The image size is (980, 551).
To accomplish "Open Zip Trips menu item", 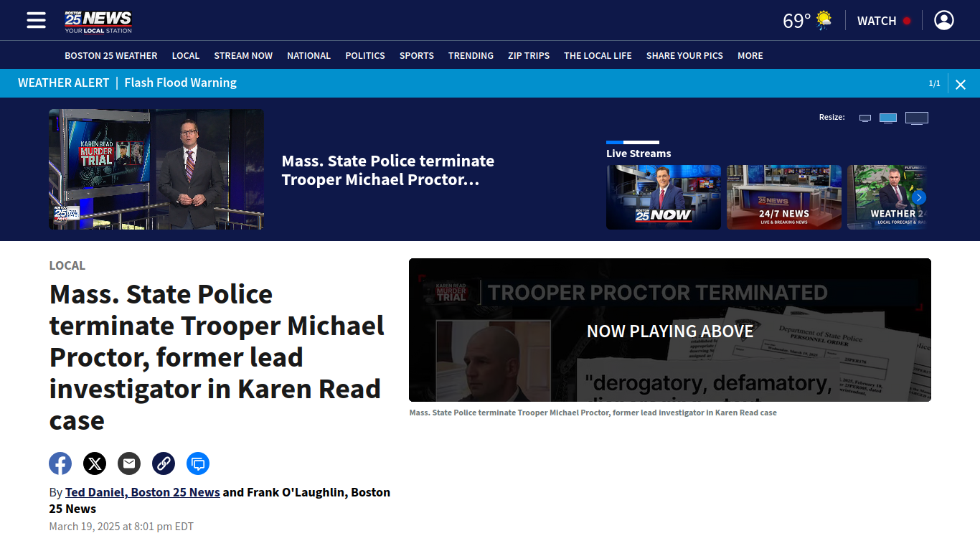I will 529,55.
